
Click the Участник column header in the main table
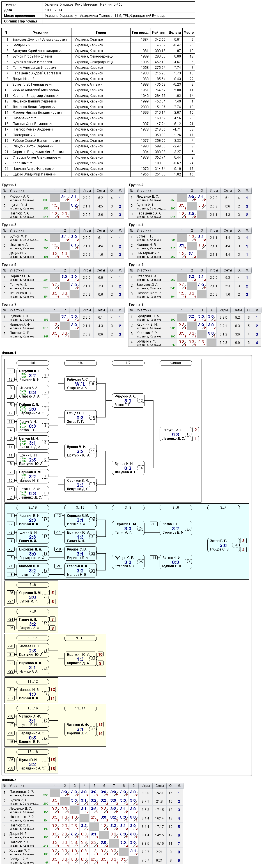point(41,32)
